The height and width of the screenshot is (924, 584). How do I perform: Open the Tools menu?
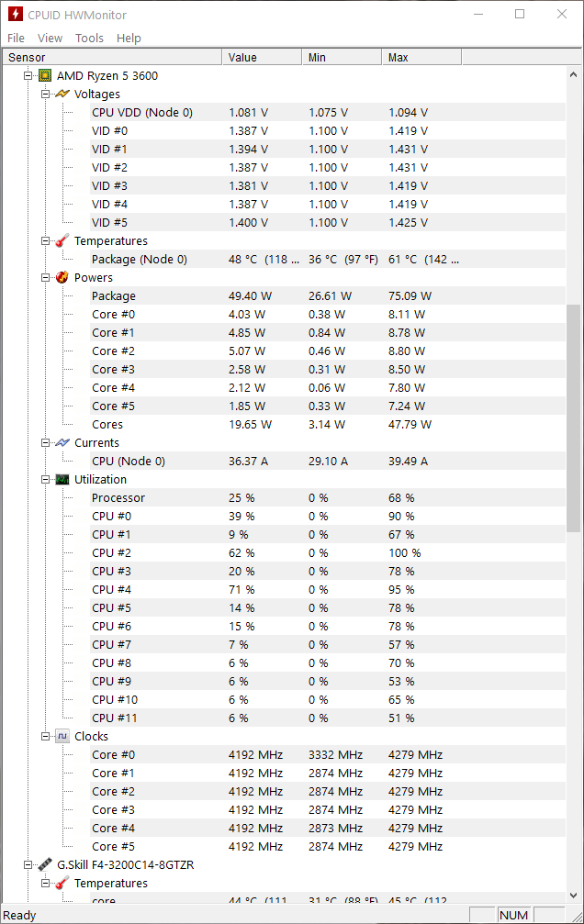point(89,38)
